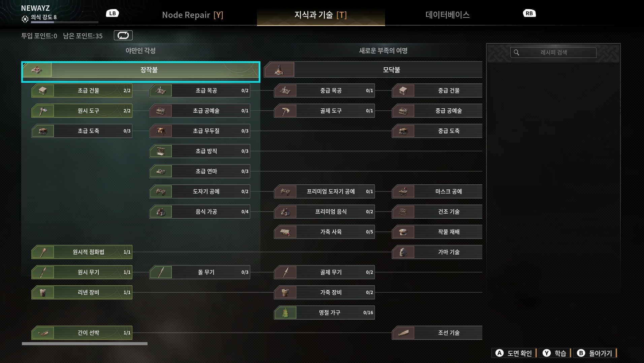The height and width of the screenshot is (363, 644).
Task: Click the 돌아가기 button
Action: pos(595,353)
